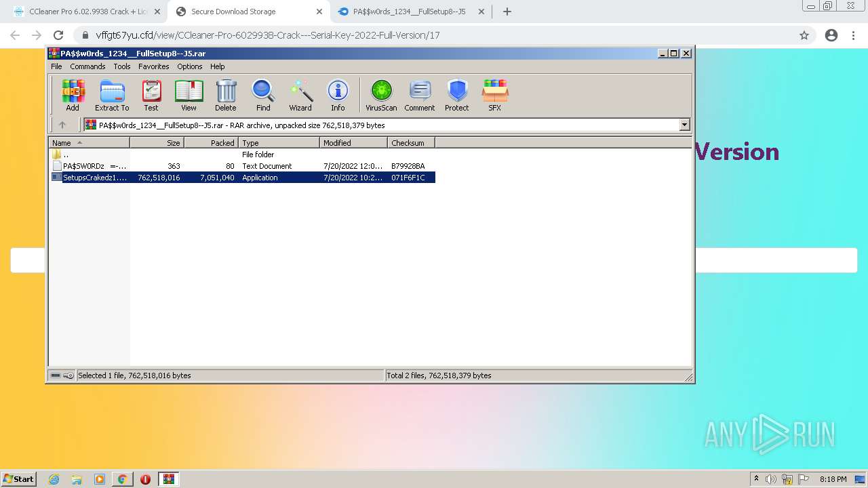This screenshot has width=868, height=488.
Task: Click the taskbar clock 8:18 PM
Action: pyautogui.click(x=833, y=479)
